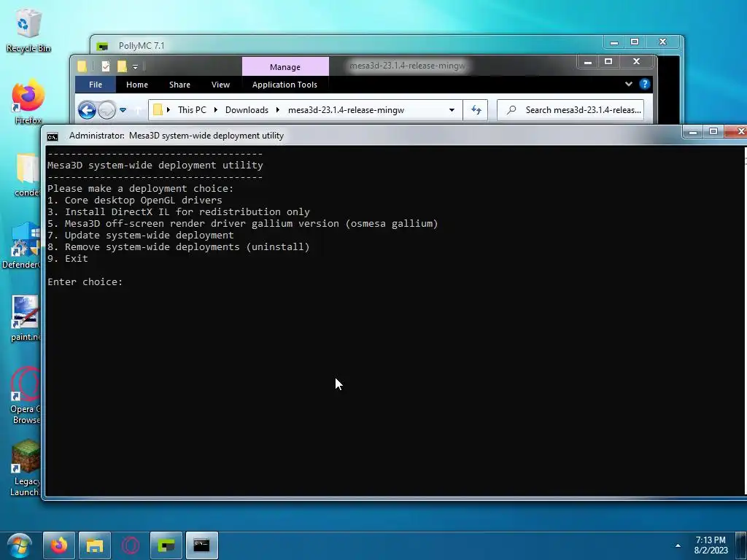Open the Customize Quick Access Toolbar dropdown

click(135, 67)
